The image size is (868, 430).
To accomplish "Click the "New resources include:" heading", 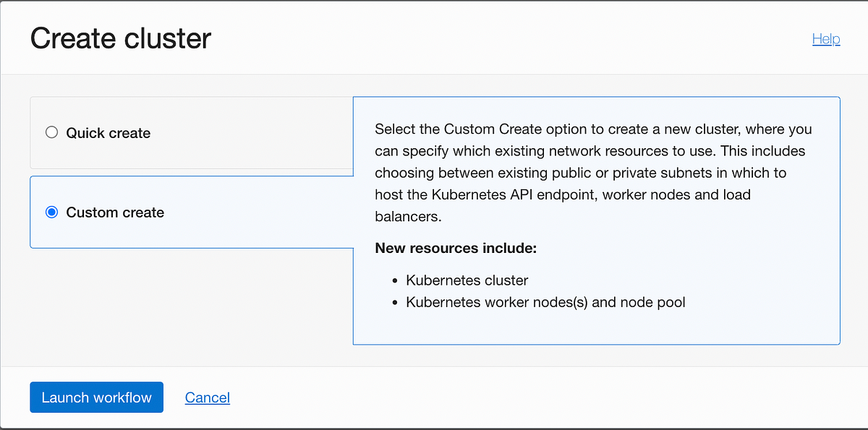I will tap(456, 249).
